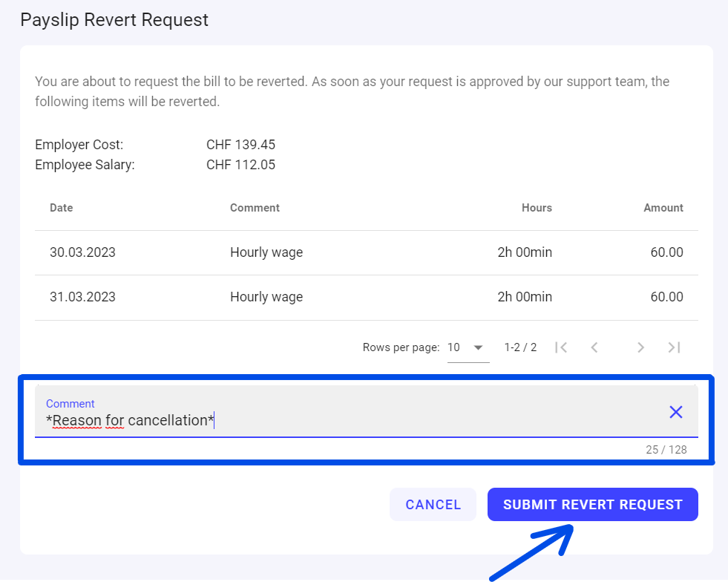The image size is (728, 582).
Task: Click the Hours column header
Action: (x=537, y=208)
